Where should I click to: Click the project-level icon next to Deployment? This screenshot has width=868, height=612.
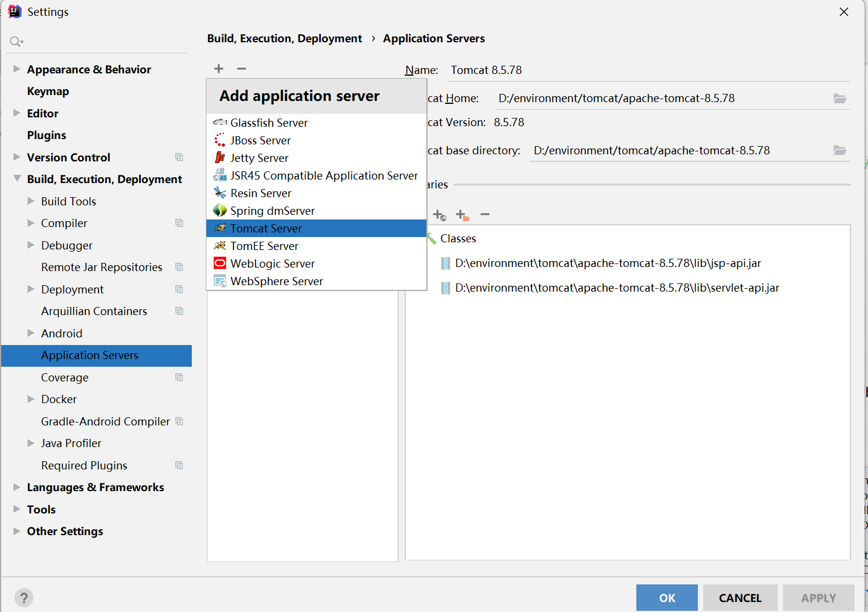179,289
